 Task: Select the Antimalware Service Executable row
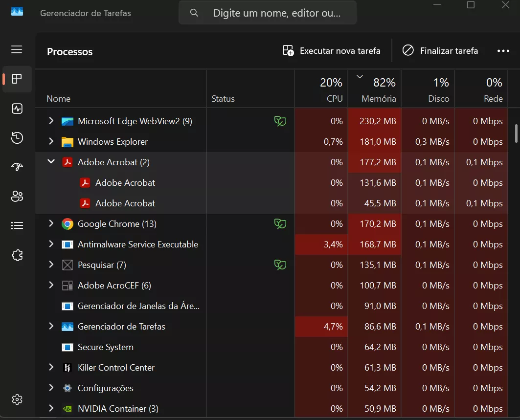click(x=137, y=244)
